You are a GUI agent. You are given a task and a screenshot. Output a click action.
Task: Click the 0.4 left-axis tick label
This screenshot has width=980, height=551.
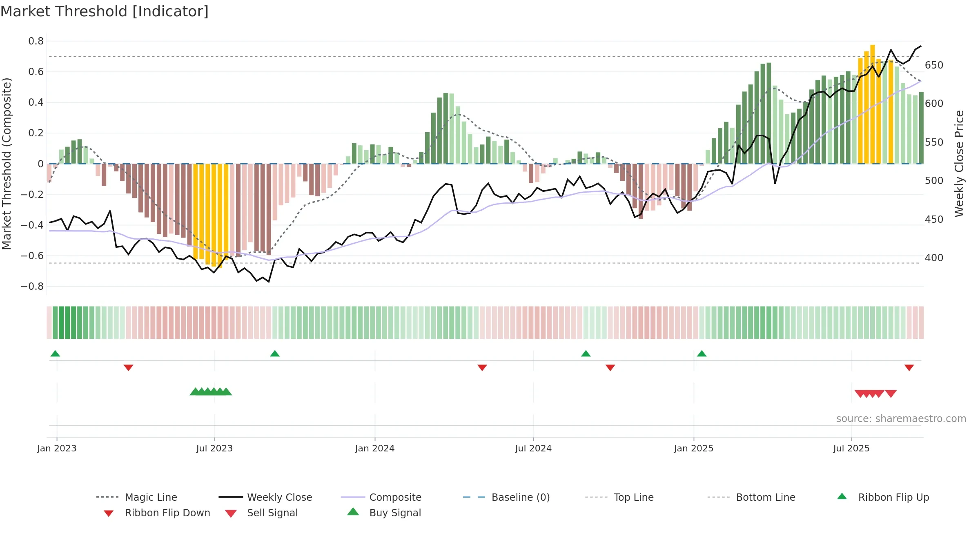coord(36,102)
